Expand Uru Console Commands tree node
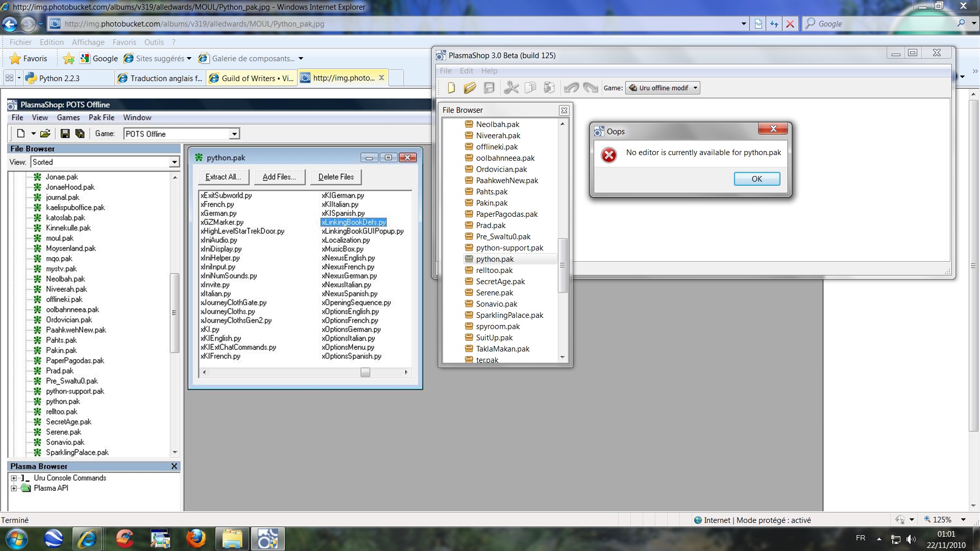Viewport: 980px width, 551px height. pyautogui.click(x=14, y=478)
